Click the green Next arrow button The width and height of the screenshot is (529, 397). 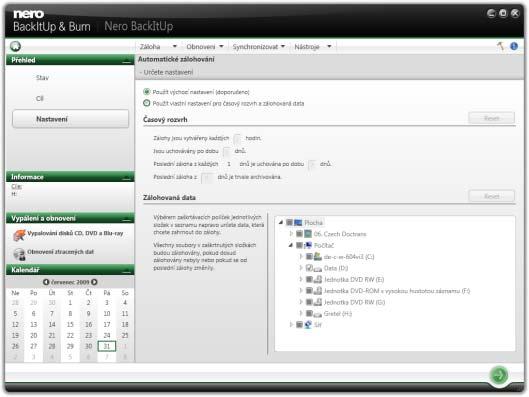click(x=499, y=375)
